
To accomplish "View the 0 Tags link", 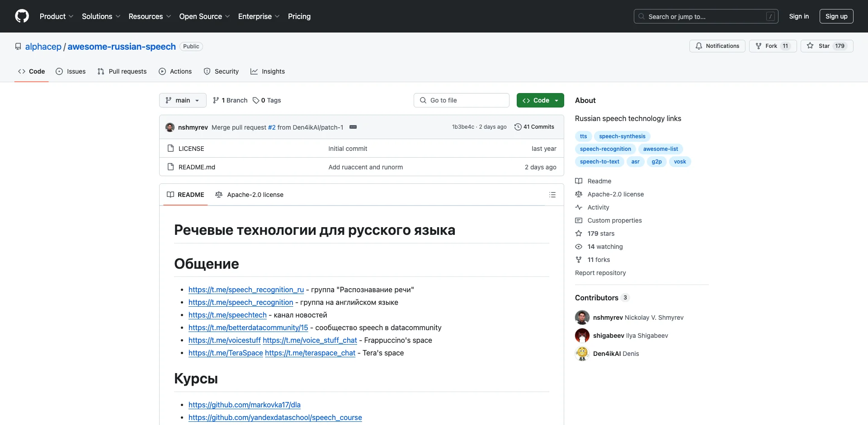I will pyautogui.click(x=267, y=100).
